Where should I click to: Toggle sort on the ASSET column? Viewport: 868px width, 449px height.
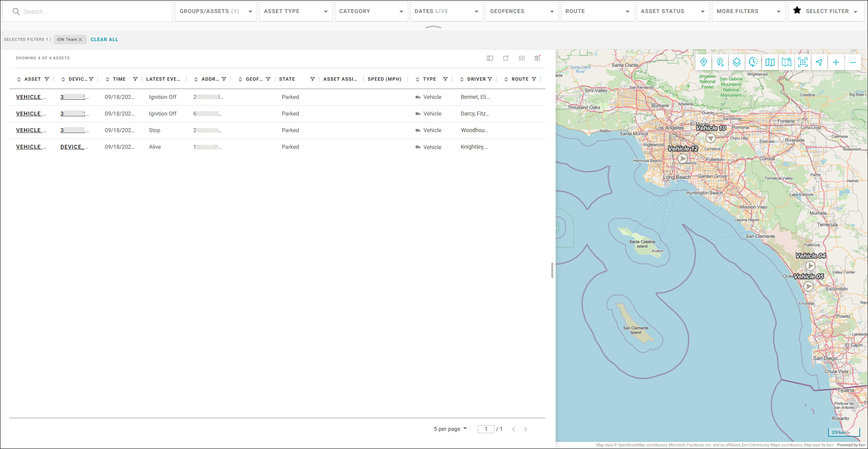[x=19, y=80]
